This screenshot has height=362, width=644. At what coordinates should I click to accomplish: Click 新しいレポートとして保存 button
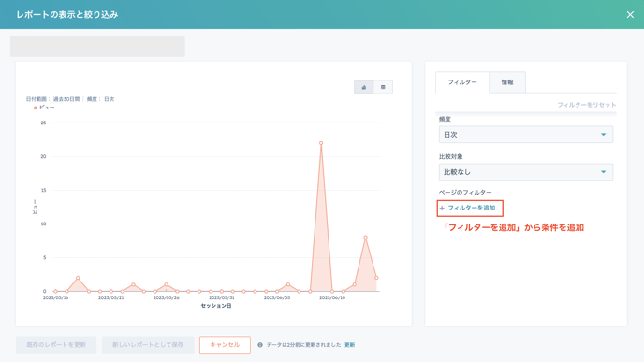point(148,345)
